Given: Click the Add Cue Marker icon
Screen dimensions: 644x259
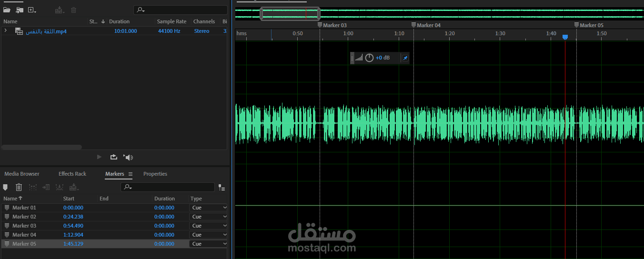Looking at the screenshot, I should 5,188.
